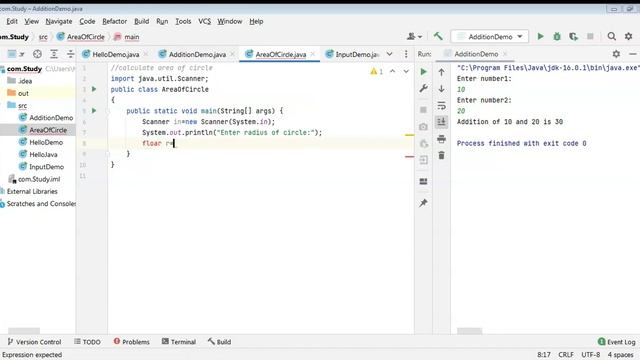
Task: Close the AreaOfCircle.java tab
Action: (x=313, y=54)
